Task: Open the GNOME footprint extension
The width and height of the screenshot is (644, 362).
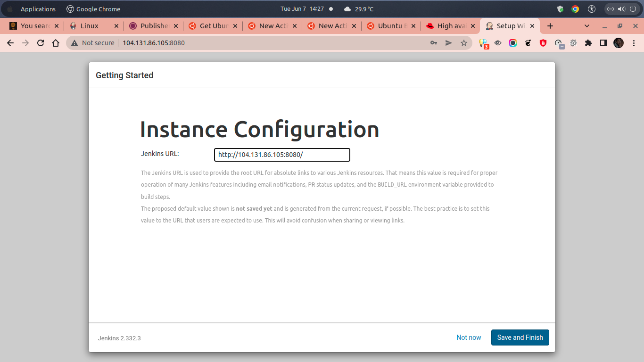Action: (x=528, y=43)
